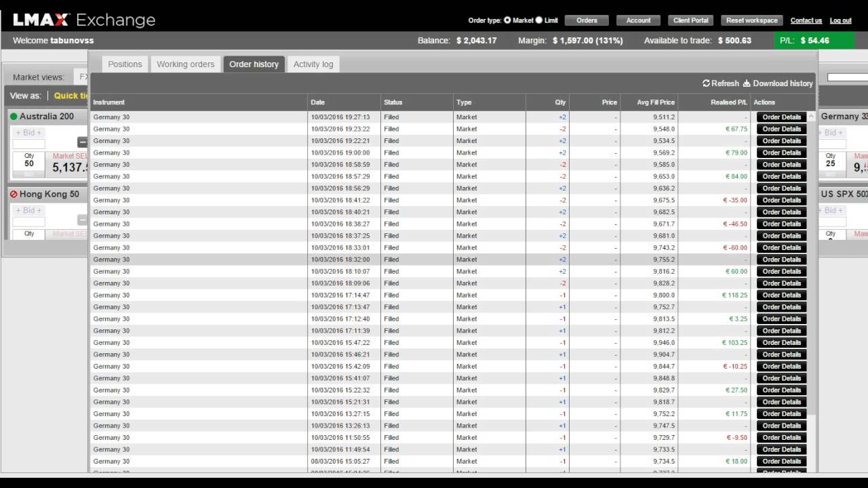Click the scroll-up arrow of the order list
This screenshot has height=488, width=868.
(x=812, y=117)
